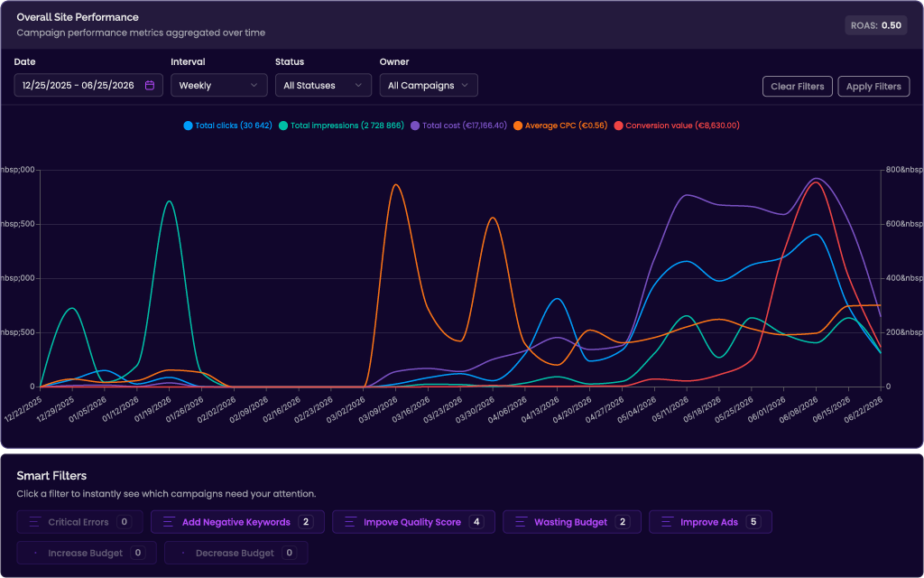924x578 pixels.
Task: Click the Add Negative Keywords filter icon
Action: point(169,522)
